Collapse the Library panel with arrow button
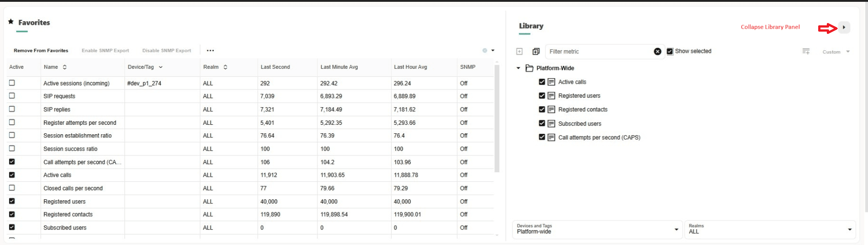The width and height of the screenshot is (868, 245). [x=844, y=28]
